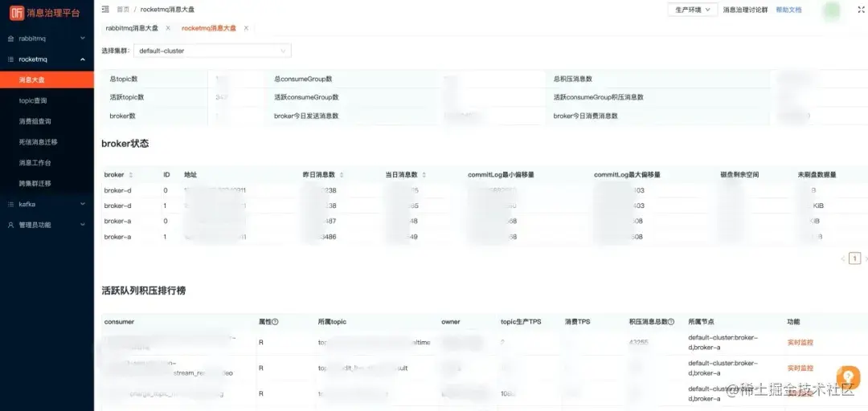Sort the table by the broker column
The height and width of the screenshot is (411, 868).
click(131, 175)
